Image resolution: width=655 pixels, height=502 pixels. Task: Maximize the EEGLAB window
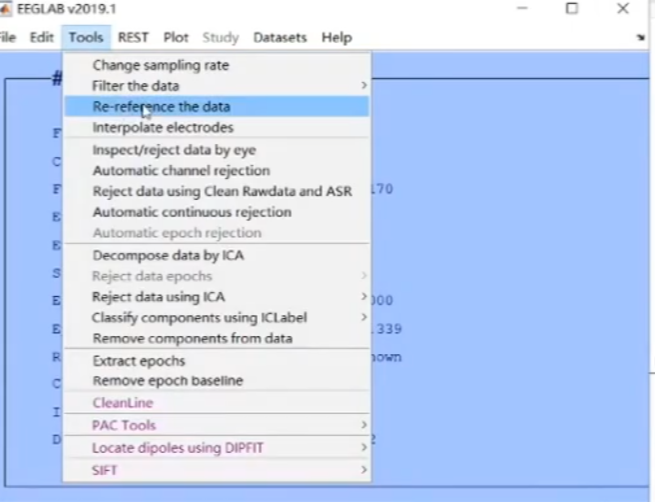(572, 9)
